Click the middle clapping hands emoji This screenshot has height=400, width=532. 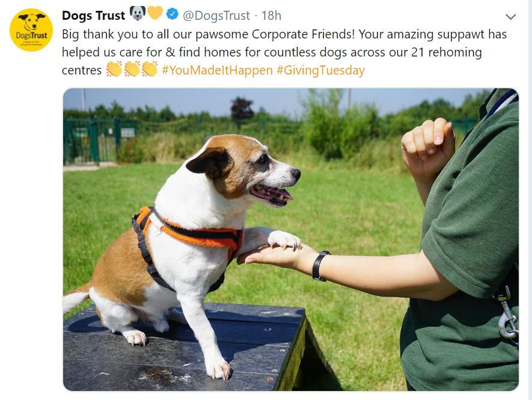132,69
